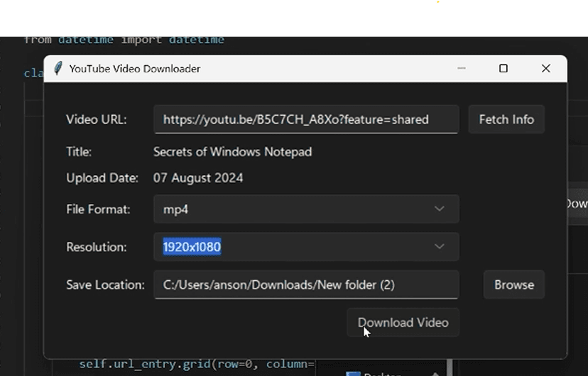The image size is (588, 376).
Task: Expand the File Format dropdown arrow
Action: [x=440, y=209]
